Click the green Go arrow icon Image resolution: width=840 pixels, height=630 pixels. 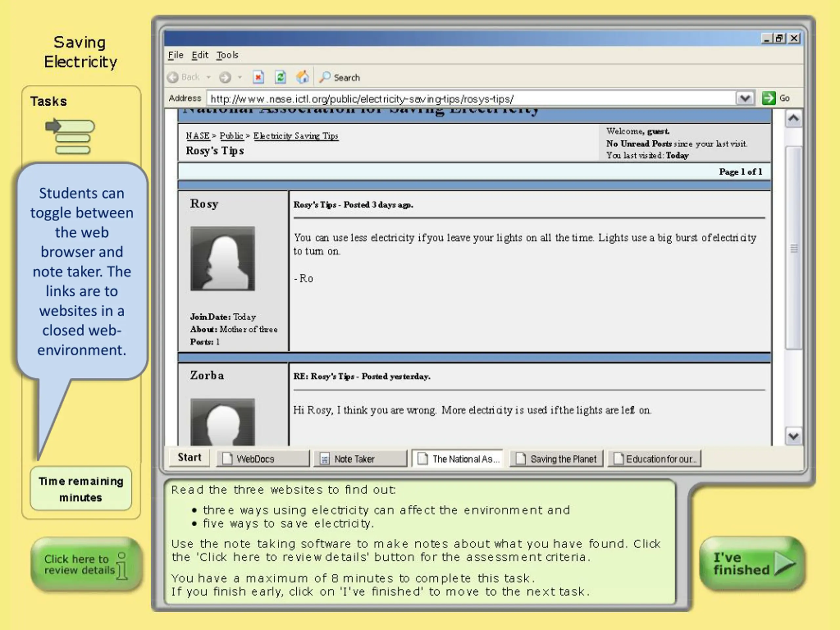(x=768, y=98)
